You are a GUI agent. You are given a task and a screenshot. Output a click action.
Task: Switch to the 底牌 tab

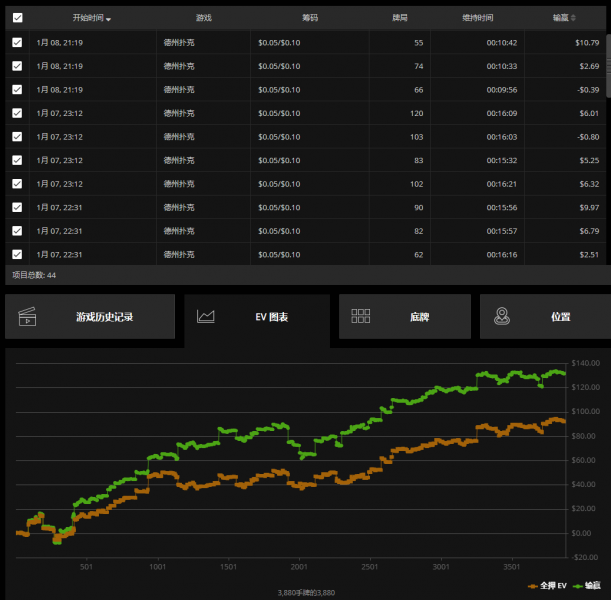420,317
